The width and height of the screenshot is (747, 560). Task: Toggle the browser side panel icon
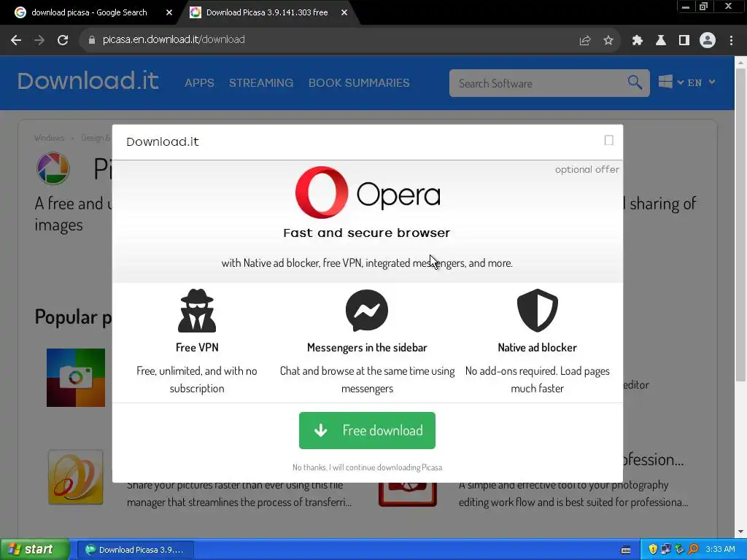[684, 40]
